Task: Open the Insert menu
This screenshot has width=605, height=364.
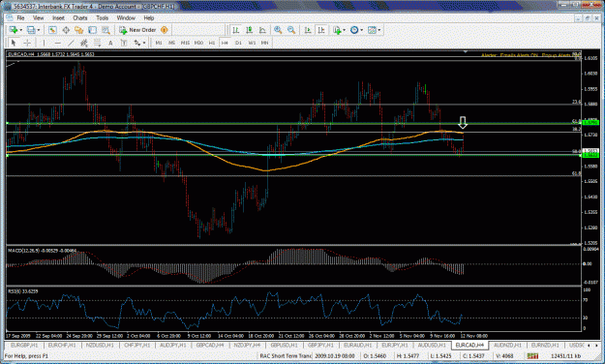Action: pos(59,18)
